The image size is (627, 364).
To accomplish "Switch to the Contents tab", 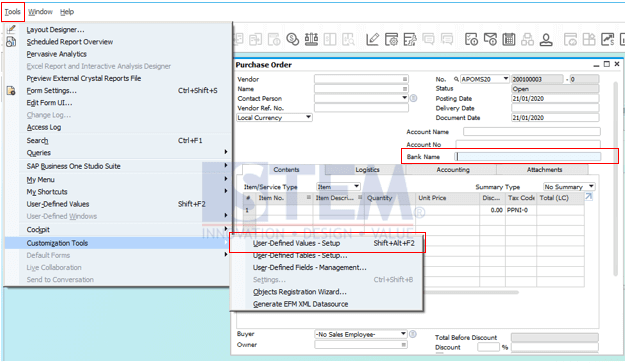I will [286, 170].
